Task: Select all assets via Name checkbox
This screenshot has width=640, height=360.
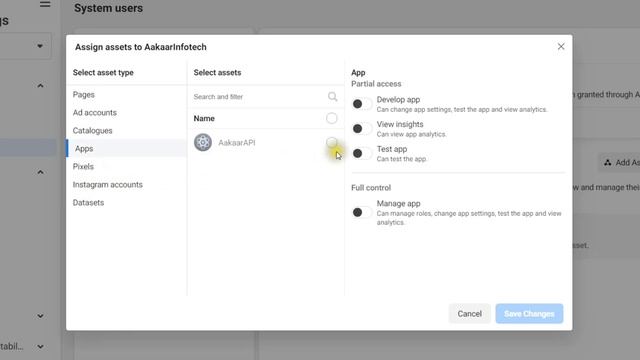Action: pos(331,118)
